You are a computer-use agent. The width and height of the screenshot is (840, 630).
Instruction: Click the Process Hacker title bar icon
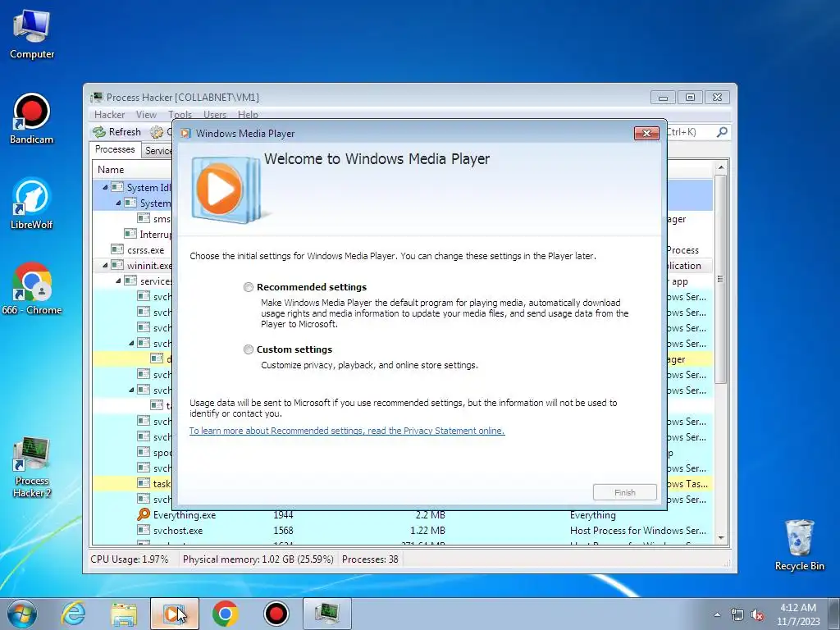pyautogui.click(x=97, y=98)
